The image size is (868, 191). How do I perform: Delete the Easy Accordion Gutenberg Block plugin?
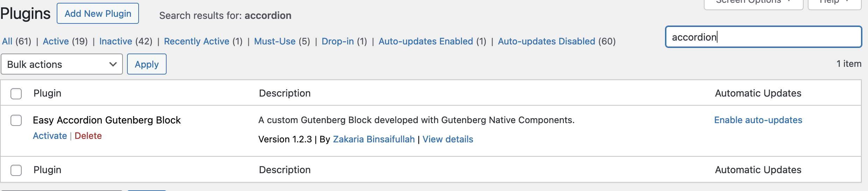88,136
